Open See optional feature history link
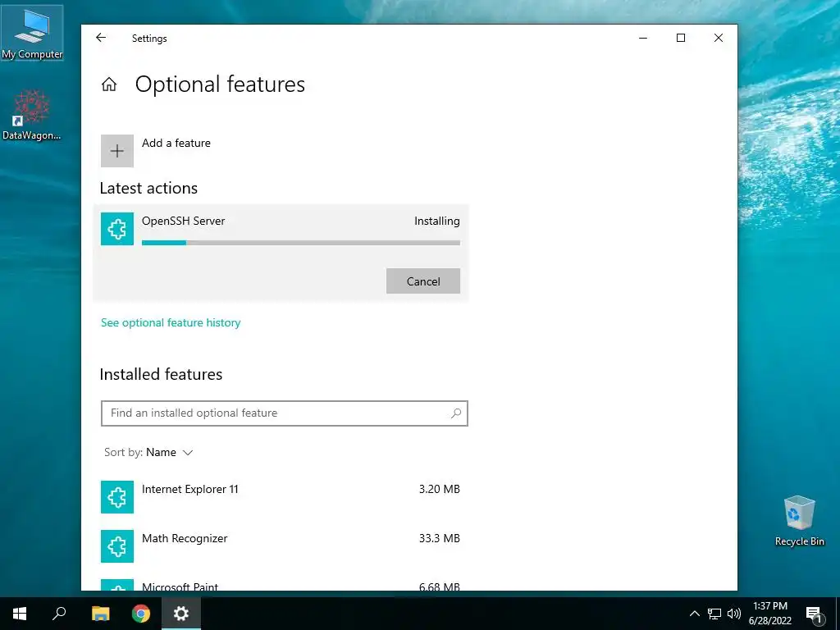 point(171,322)
